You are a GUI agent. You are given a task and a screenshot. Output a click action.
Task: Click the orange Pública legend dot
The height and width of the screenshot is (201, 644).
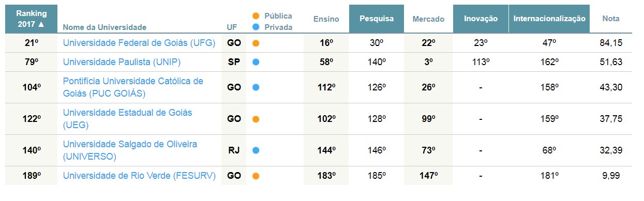256,16
